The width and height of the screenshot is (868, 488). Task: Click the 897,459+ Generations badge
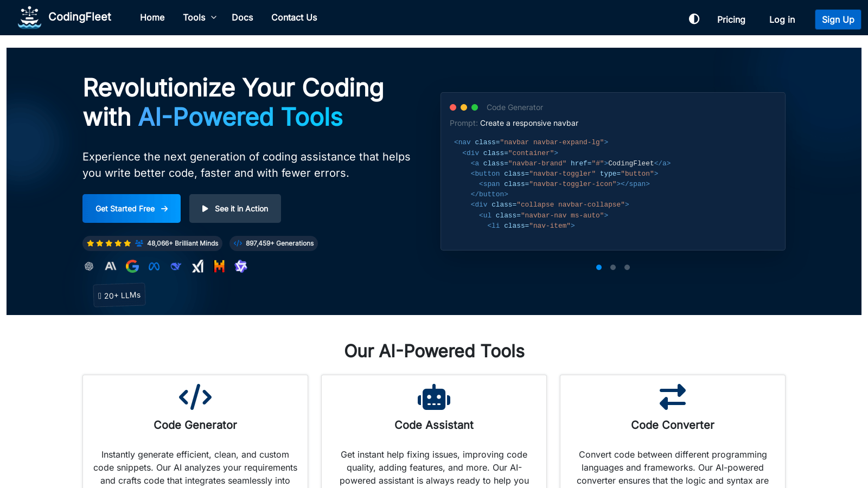[x=273, y=243]
